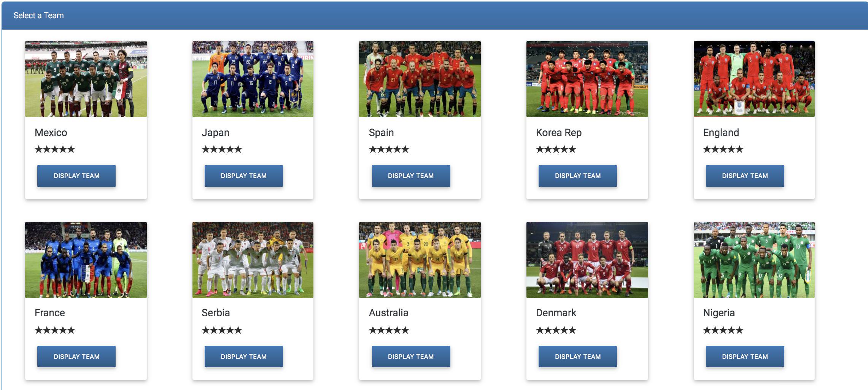Show the Nigeria team via Display Team
The height and width of the screenshot is (390, 868).
point(745,357)
